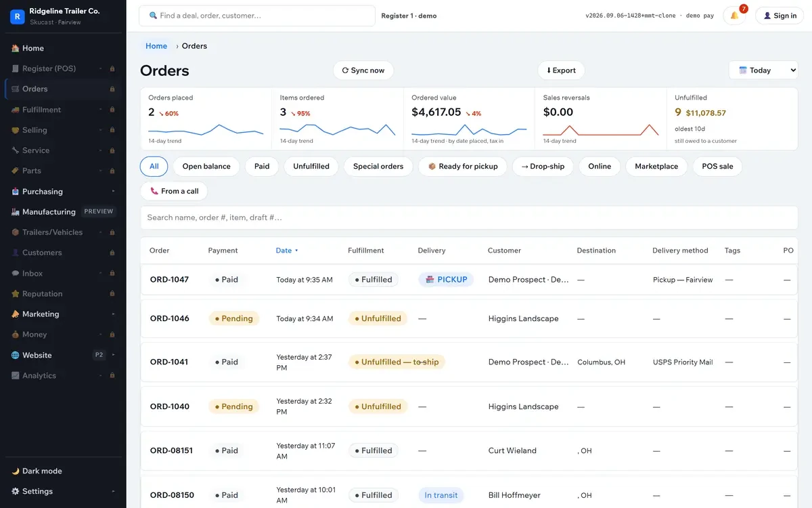Focus the Find a deal, order, customer search

257,16
